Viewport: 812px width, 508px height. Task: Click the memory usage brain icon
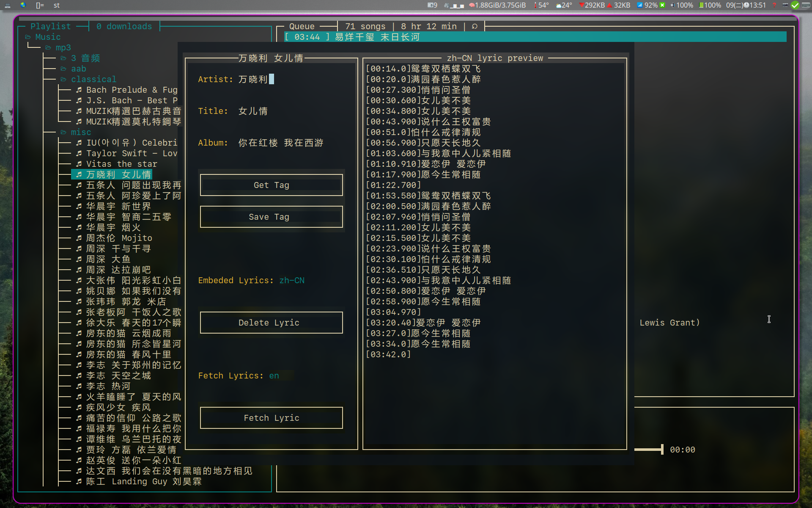pyautogui.click(x=472, y=5)
